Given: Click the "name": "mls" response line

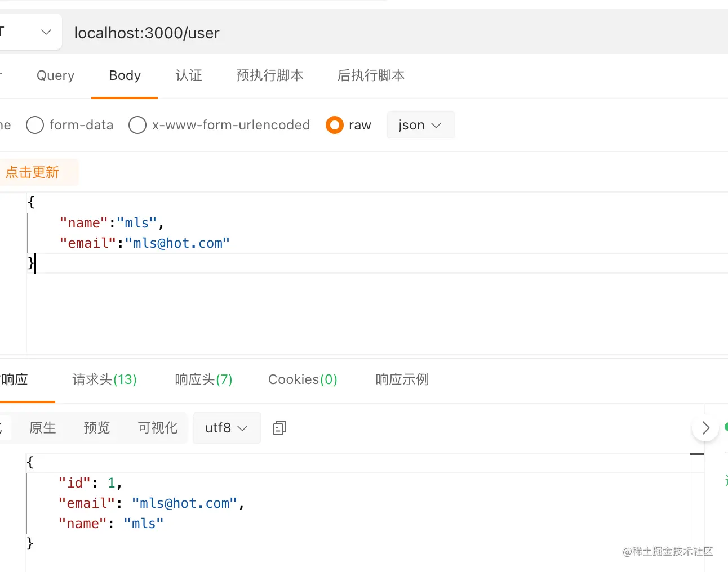Looking at the screenshot, I should (111, 524).
